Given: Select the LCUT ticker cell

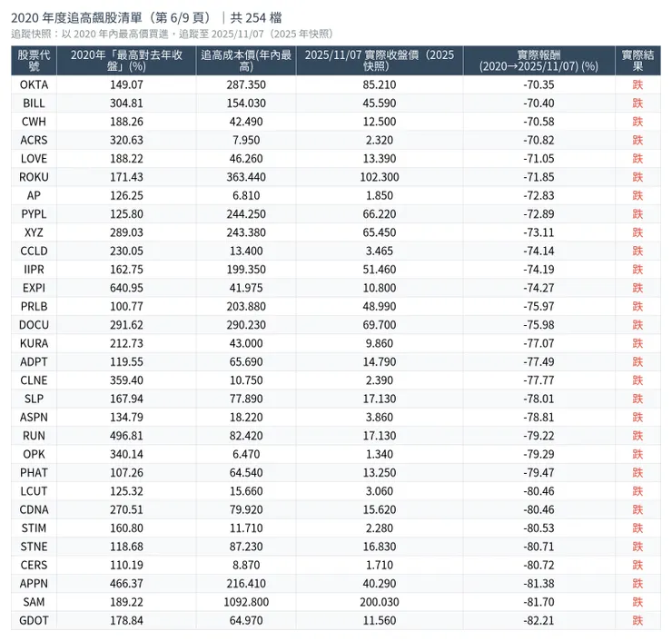Looking at the screenshot, I should 34,491.
